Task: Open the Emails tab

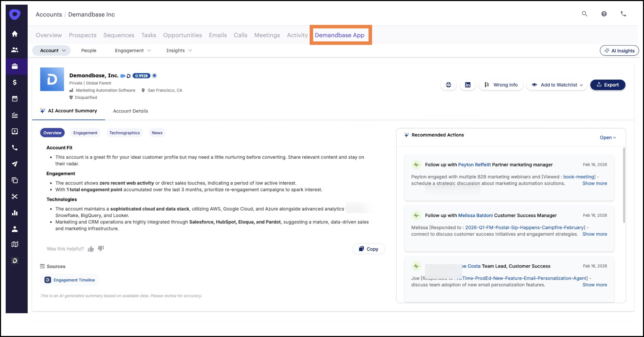Action: pos(218,35)
